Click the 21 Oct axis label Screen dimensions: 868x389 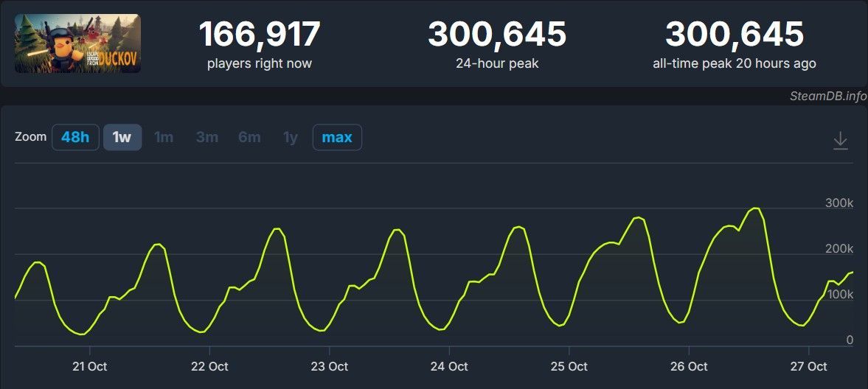pyautogui.click(x=89, y=366)
